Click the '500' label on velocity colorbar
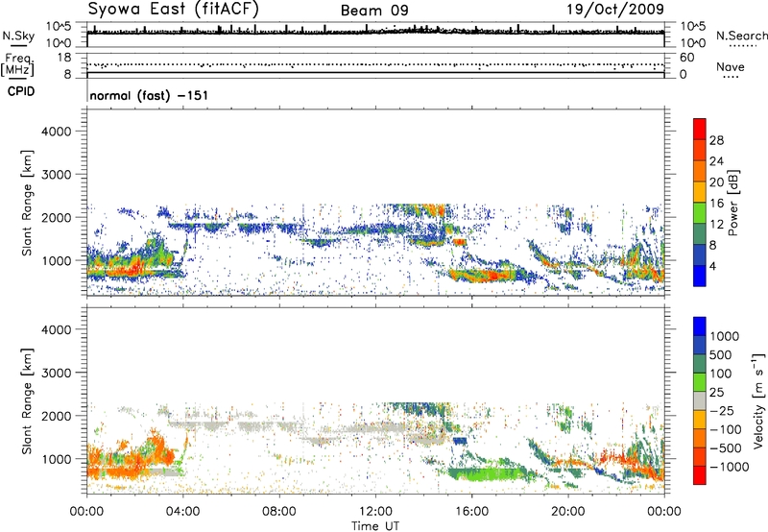768x532 pixels. point(721,355)
